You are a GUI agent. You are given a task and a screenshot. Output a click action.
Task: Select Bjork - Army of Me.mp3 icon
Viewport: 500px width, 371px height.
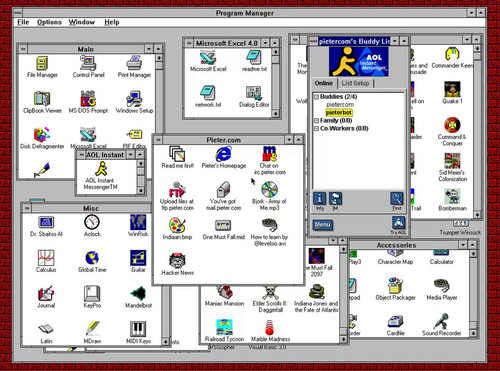point(269,196)
